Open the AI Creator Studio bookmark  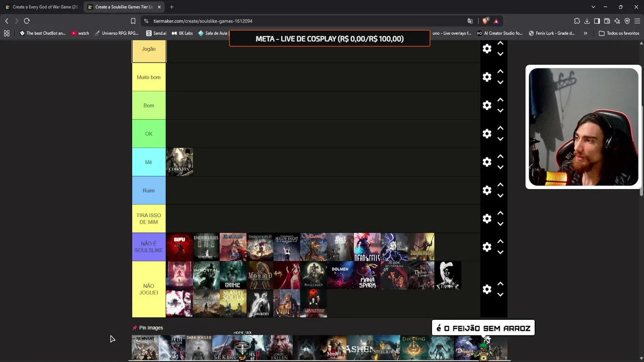pos(500,33)
